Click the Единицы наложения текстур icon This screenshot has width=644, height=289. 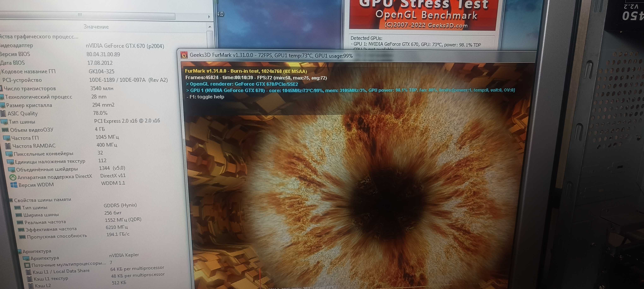coord(10,162)
